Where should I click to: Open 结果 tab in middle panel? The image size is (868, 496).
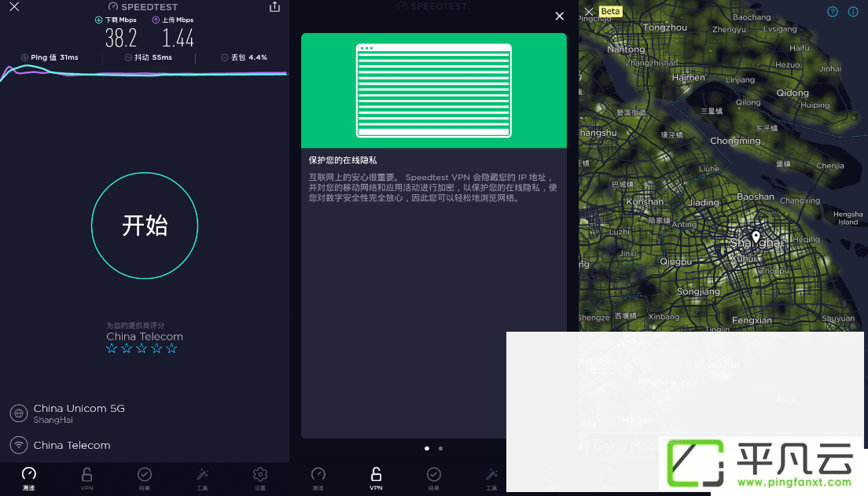tap(434, 479)
